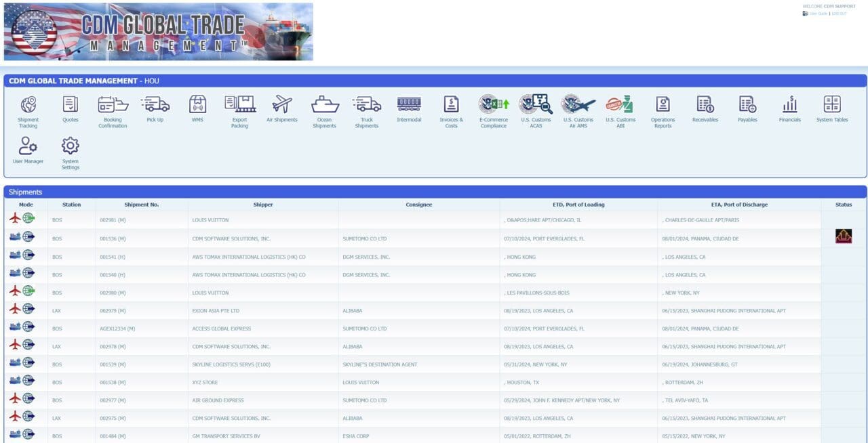Click shipper GM TRANSPORT SERVICES BV
Screen dimensions: 868x443
226,436
